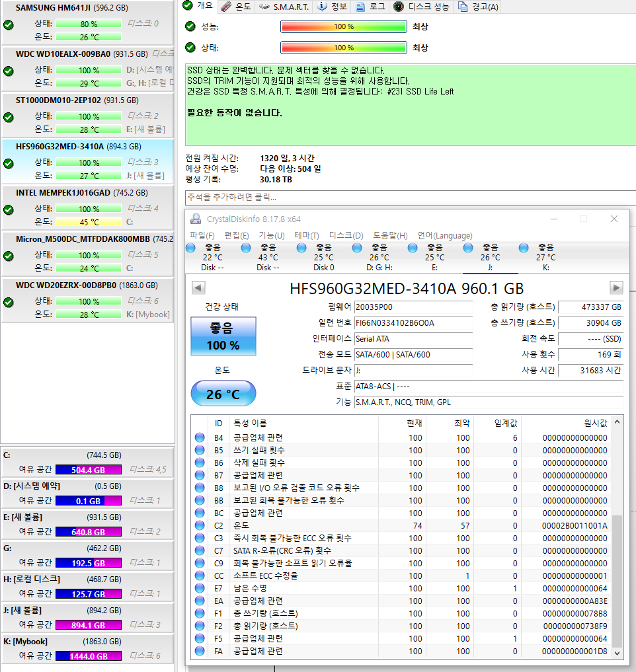Select the 22 °C Disk -- drive in CrystalDiskInfo
The height and width of the screenshot is (672, 636).
coord(212,257)
